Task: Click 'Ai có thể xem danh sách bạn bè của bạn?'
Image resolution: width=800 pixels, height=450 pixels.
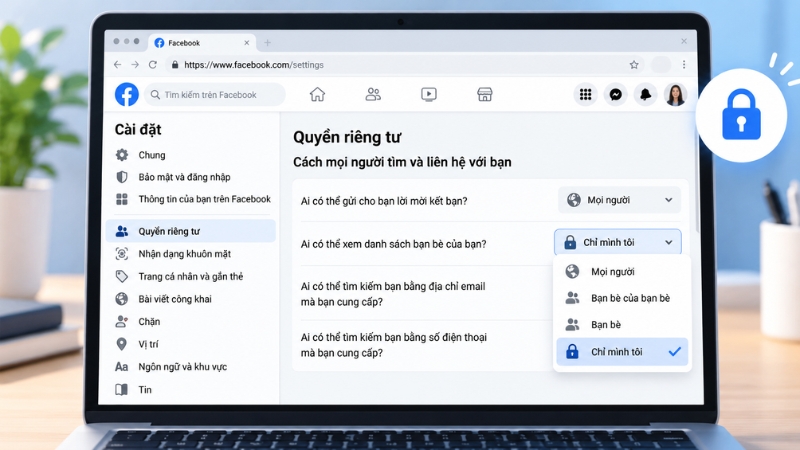Action: click(393, 244)
